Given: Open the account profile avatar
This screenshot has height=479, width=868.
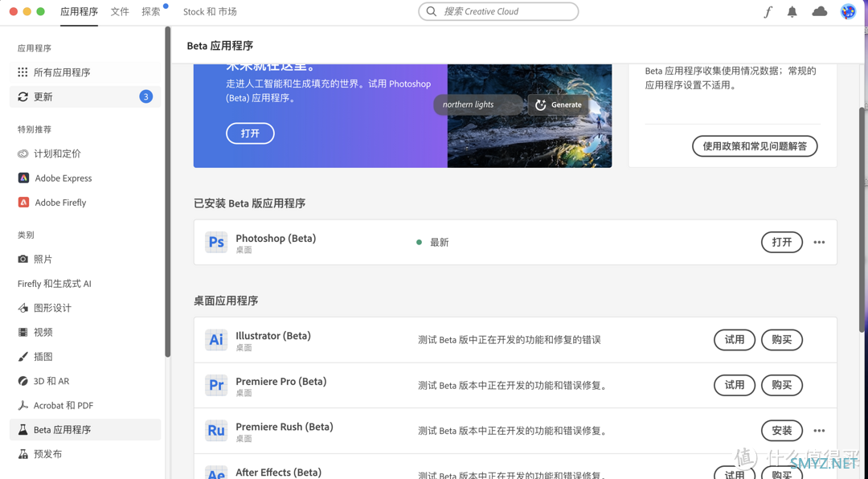Looking at the screenshot, I should point(848,11).
